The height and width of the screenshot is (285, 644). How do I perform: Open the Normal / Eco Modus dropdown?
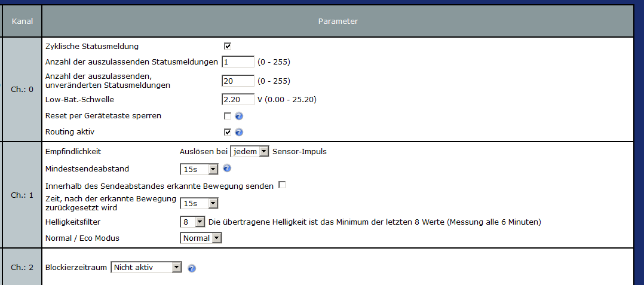[x=201, y=238]
